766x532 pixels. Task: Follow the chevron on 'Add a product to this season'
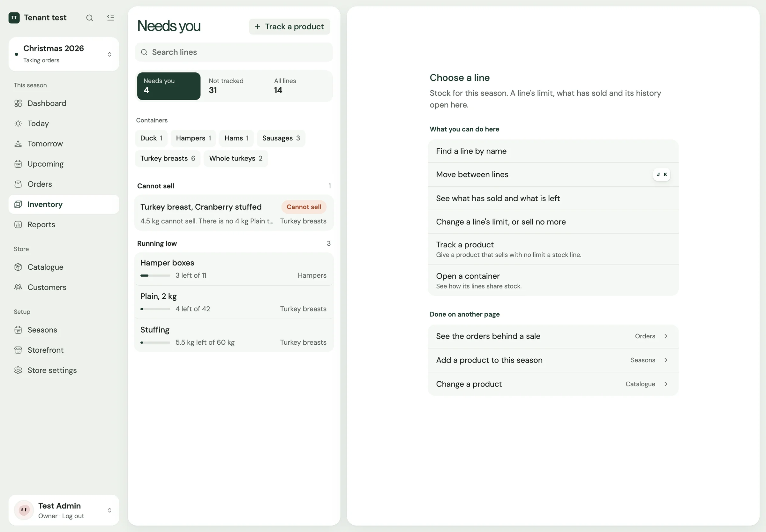(x=666, y=360)
